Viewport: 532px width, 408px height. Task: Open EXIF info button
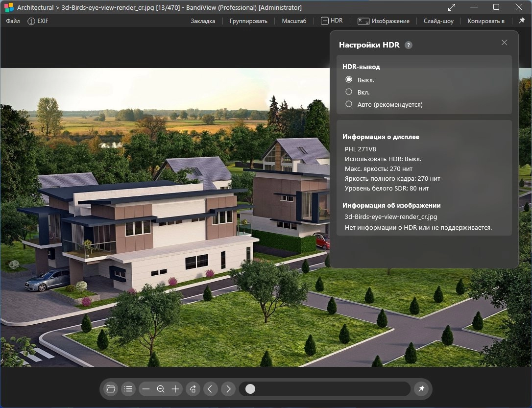38,21
